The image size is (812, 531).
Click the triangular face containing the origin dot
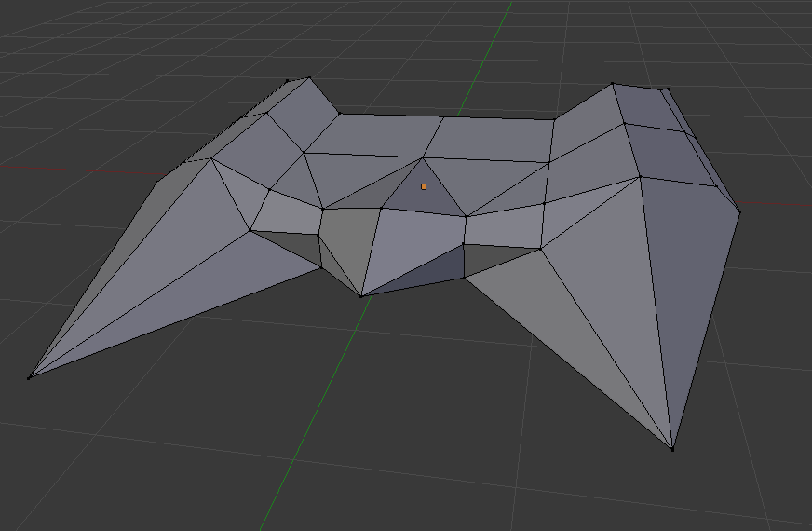pos(424,196)
